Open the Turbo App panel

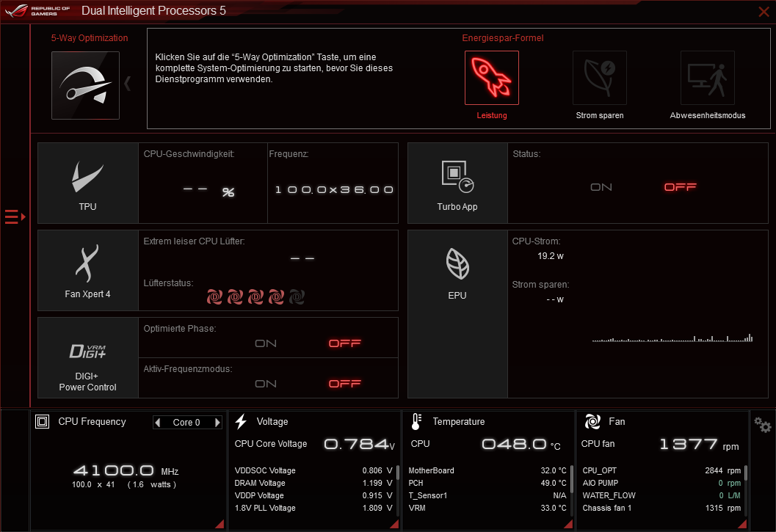[457, 183]
